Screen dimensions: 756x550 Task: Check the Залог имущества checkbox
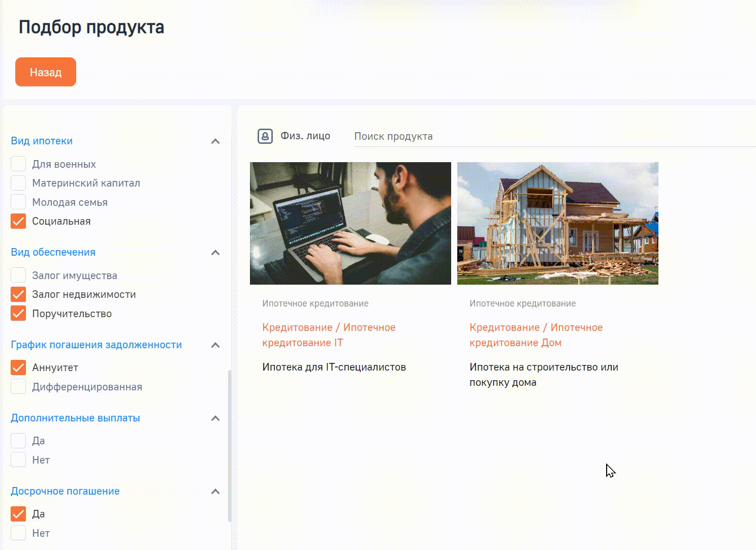point(18,276)
